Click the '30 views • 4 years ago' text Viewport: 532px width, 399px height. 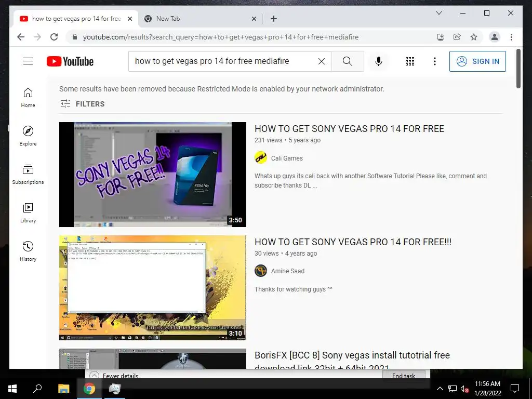[x=286, y=254]
